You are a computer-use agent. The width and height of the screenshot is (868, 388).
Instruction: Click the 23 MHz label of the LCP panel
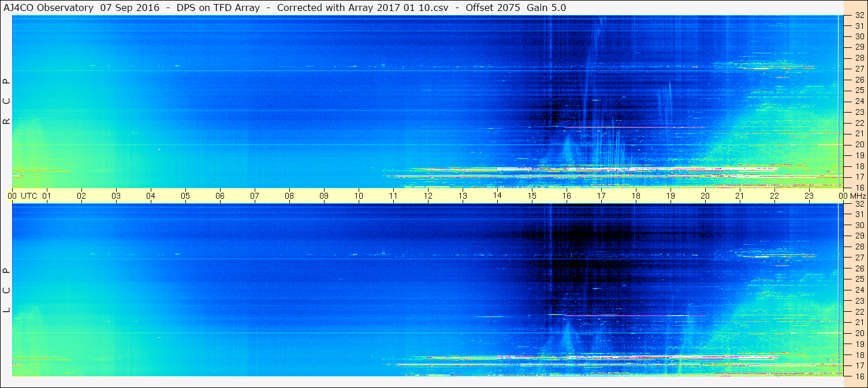coord(859,301)
